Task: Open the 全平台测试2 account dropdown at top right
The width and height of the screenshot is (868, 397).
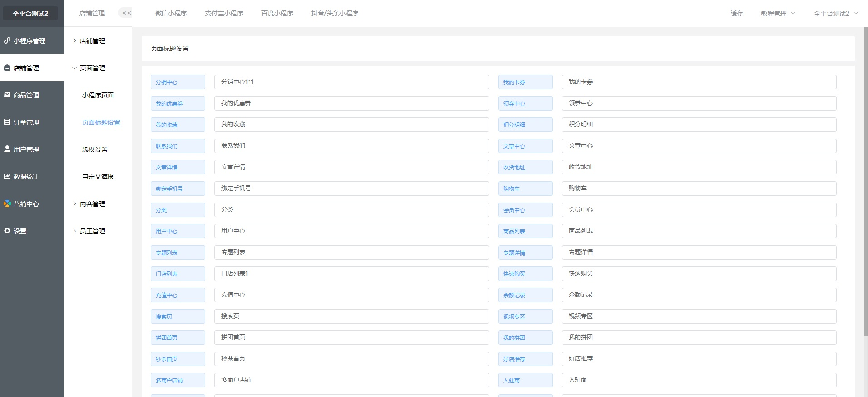Action: pyautogui.click(x=836, y=14)
